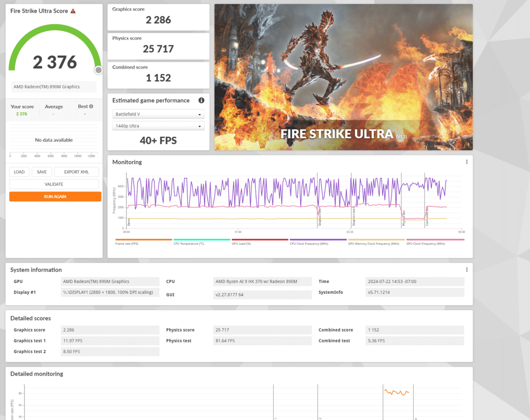
Task: Click the Detailed scores Physics score value 25 717
Action: (x=262, y=330)
